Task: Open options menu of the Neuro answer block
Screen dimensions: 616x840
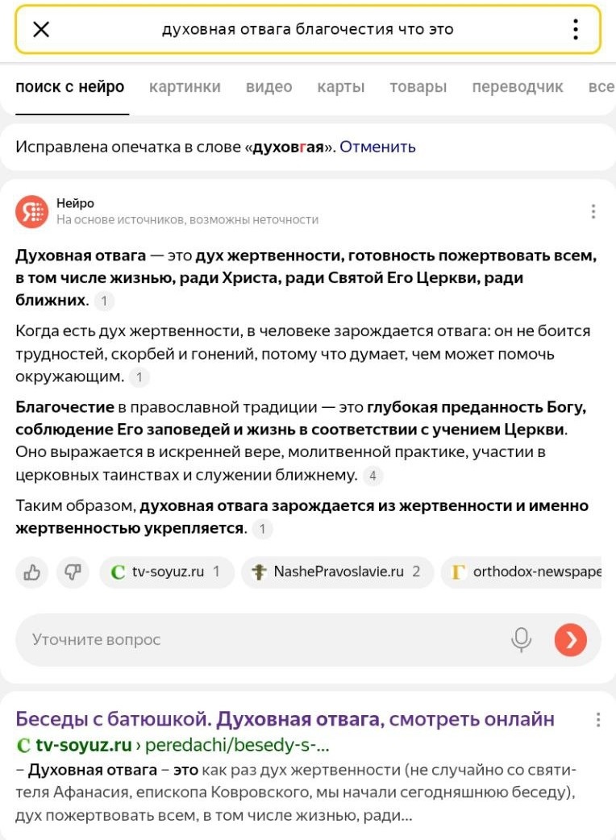Action: tap(593, 210)
